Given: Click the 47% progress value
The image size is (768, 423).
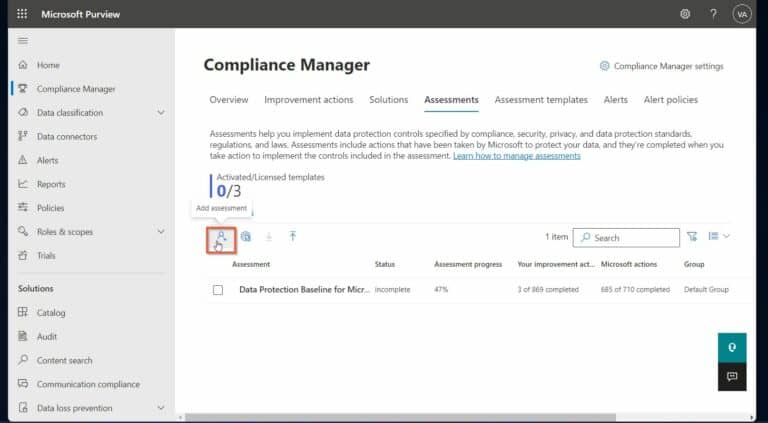Looking at the screenshot, I should tap(441, 290).
